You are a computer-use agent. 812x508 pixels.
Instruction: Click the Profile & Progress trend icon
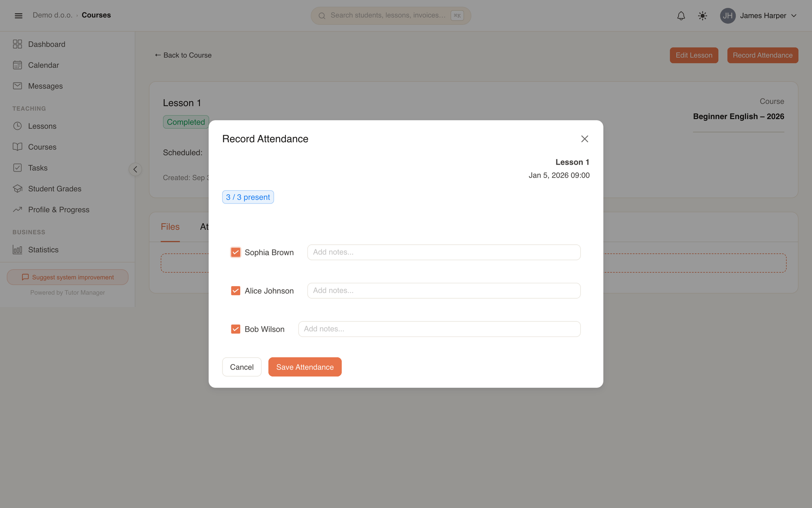(x=17, y=209)
